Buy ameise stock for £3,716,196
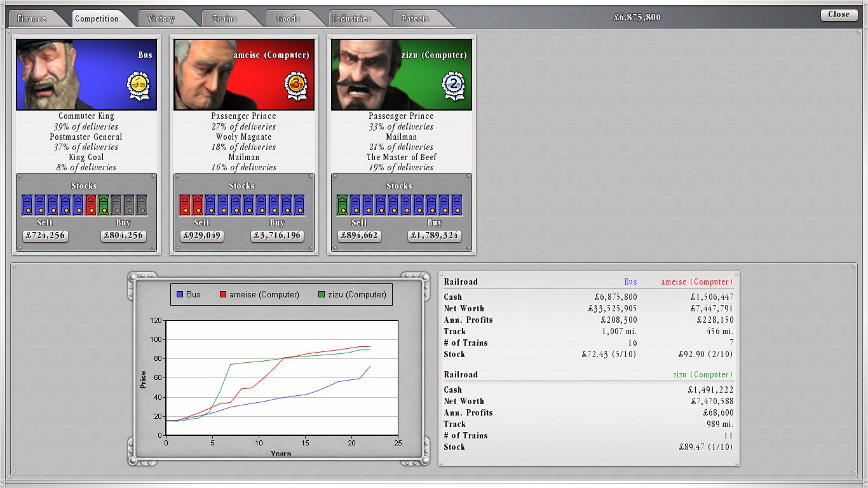The image size is (868, 488). [277, 236]
